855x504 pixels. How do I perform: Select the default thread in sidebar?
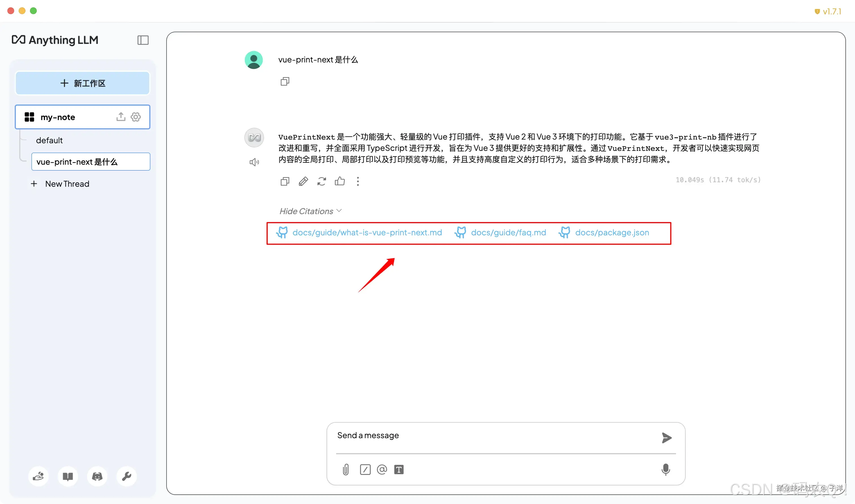coord(49,140)
